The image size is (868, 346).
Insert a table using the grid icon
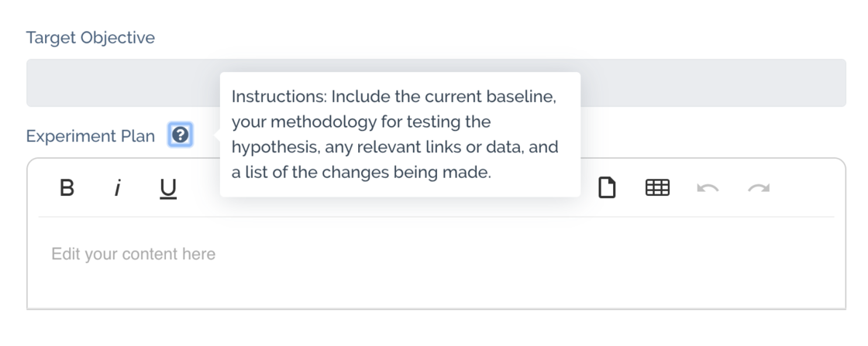pyautogui.click(x=657, y=187)
